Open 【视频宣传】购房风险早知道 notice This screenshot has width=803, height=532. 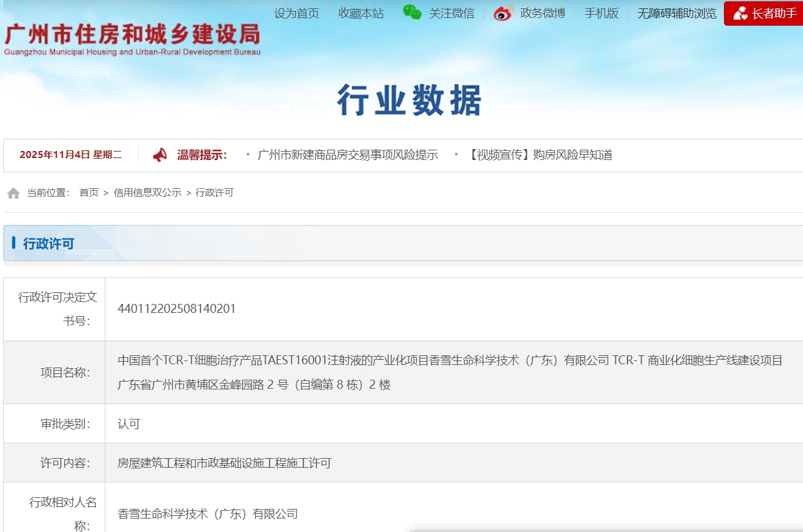coord(539,155)
